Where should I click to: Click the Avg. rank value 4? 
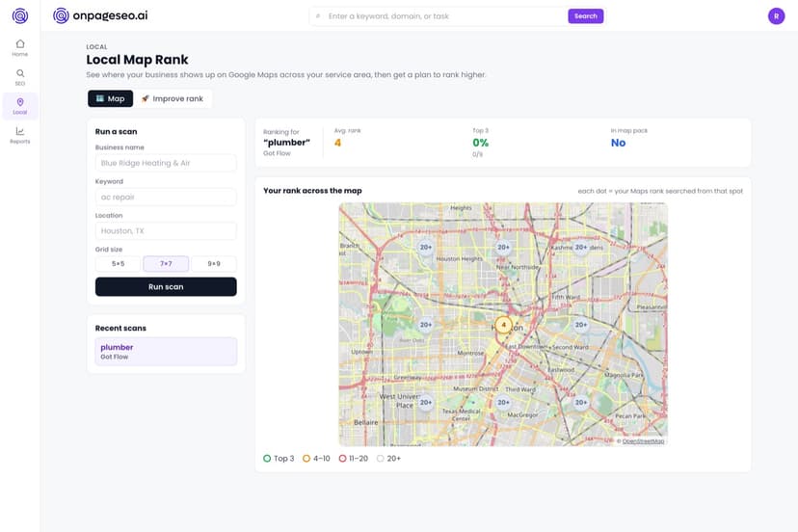[x=337, y=143]
